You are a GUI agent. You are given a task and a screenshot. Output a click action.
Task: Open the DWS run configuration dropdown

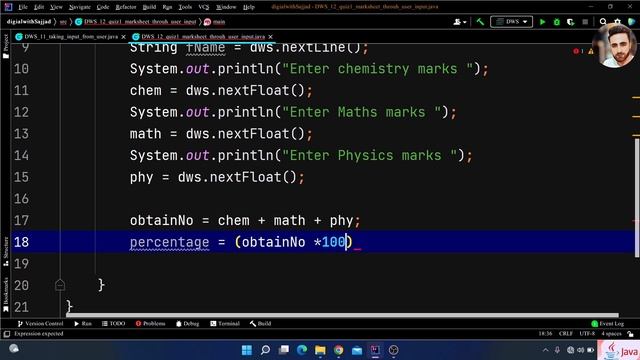point(511,22)
